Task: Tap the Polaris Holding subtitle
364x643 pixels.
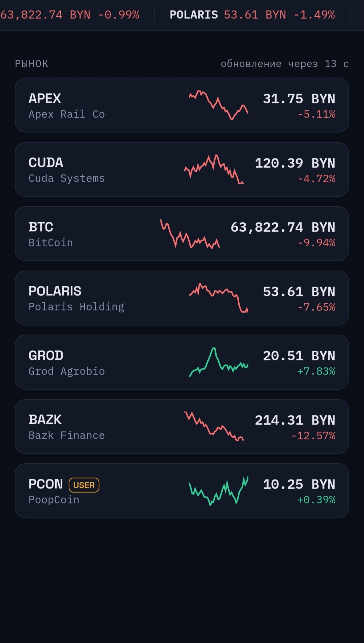Action: [77, 307]
